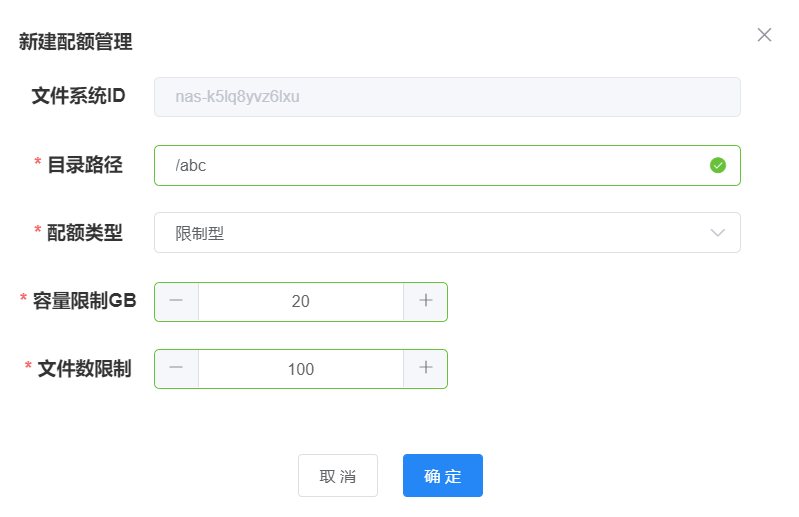
Task: Click the 文件数限制 label
Action: coord(84,368)
